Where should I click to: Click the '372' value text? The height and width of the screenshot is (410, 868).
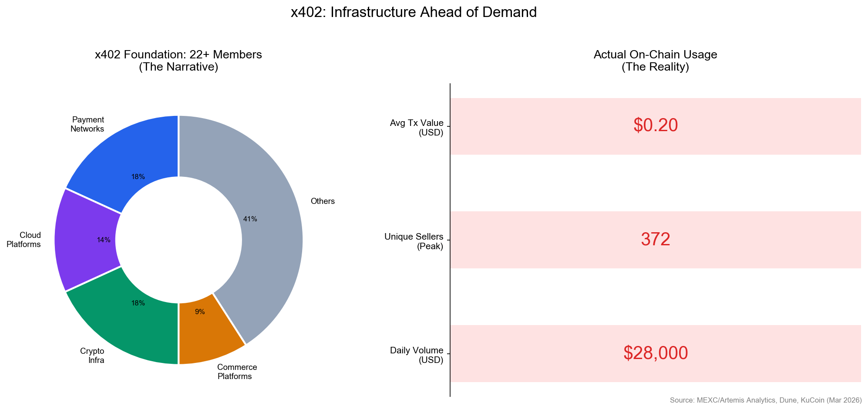click(x=656, y=240)
